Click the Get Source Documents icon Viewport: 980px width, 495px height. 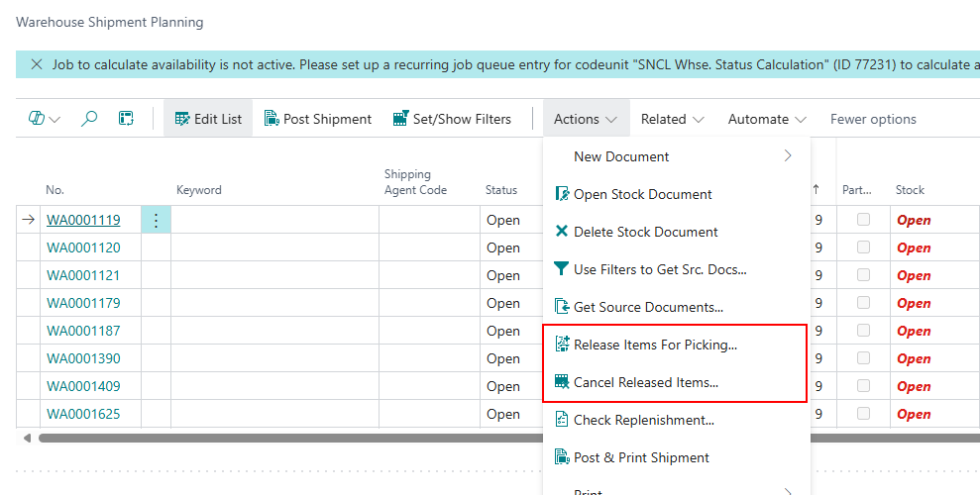point(562,307)
